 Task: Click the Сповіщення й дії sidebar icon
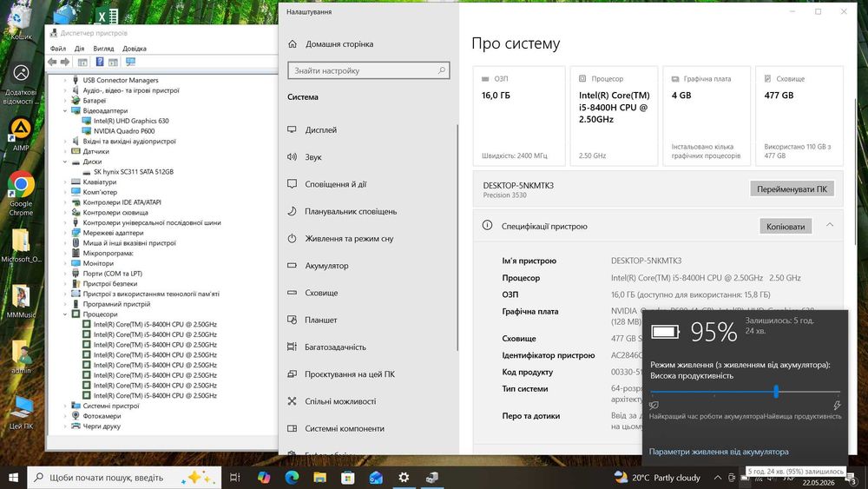tap(293, 184)
